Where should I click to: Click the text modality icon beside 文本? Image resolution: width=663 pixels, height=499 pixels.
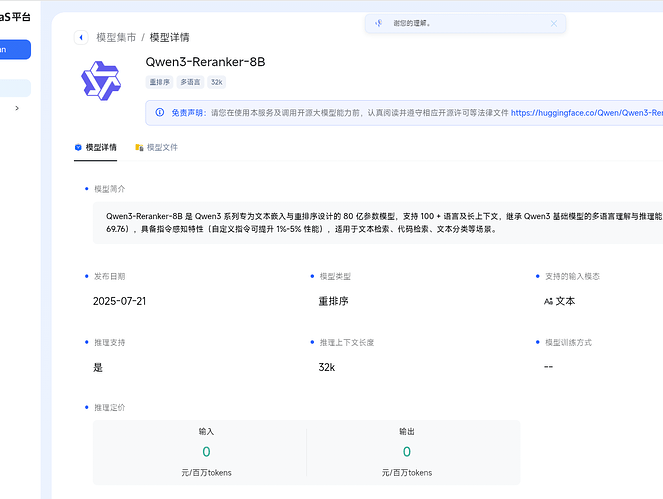tap(548, 302)
